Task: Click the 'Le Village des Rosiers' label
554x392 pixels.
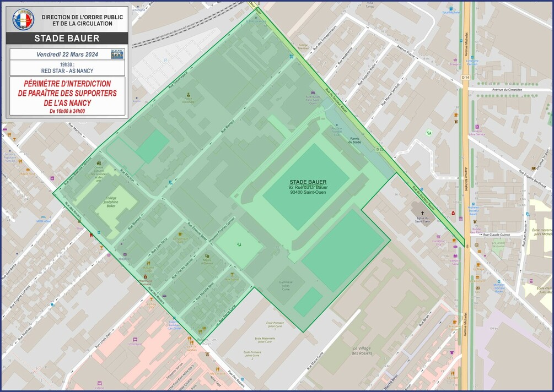Action: 362,350
